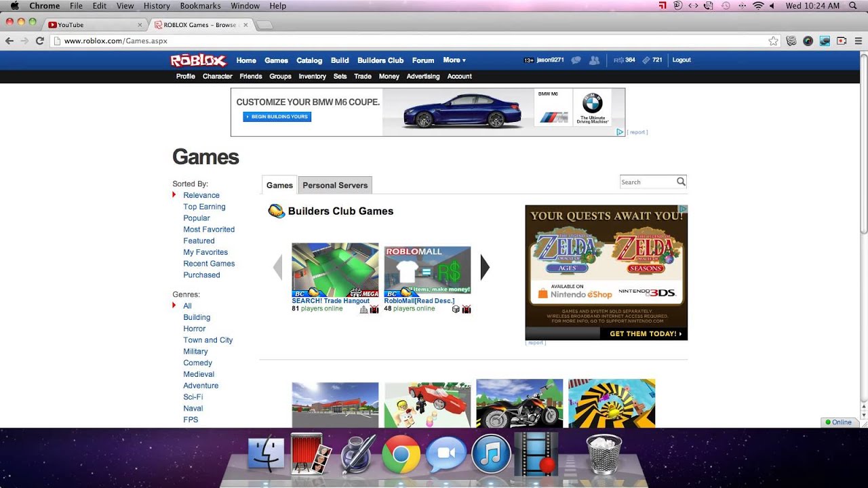Open the Time Machine menu bar icon

(725, 5)
